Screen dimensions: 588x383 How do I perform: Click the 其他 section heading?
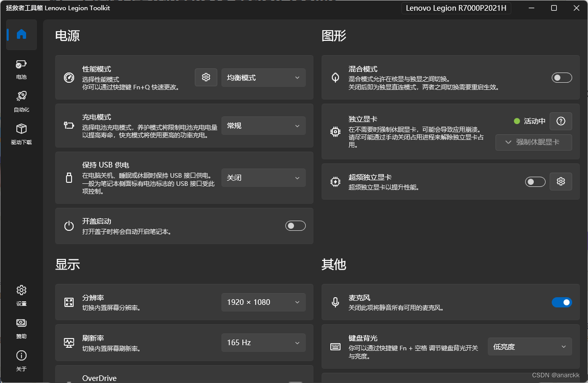pyautogui.click(x=334, y=265)
